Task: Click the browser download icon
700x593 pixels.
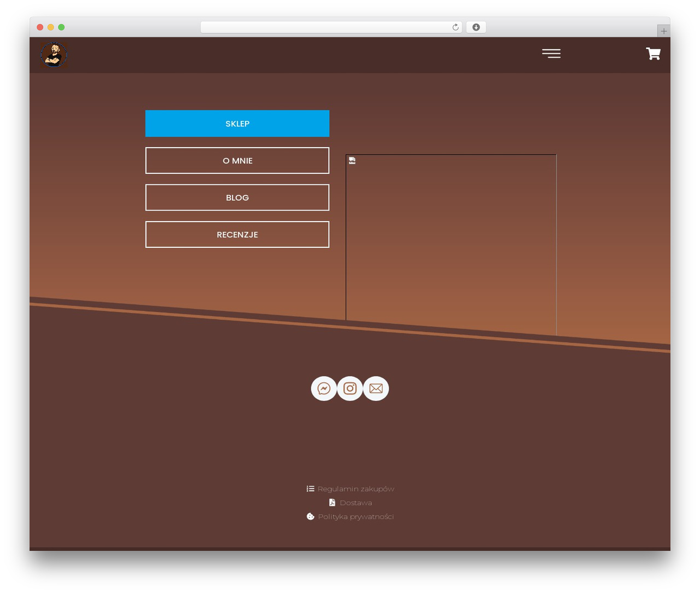Action: (x=476, y=27)
